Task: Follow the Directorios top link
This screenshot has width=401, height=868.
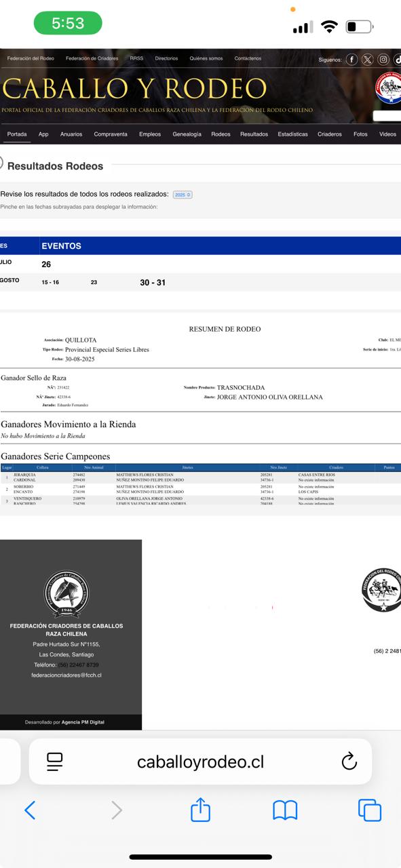Action: (x=166, y=59)
